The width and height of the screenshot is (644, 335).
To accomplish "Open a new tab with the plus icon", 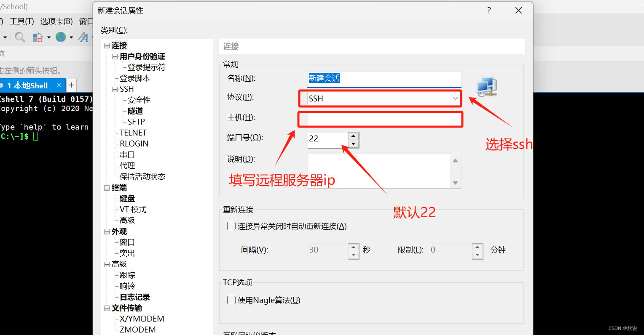I will tap(71, 85).
